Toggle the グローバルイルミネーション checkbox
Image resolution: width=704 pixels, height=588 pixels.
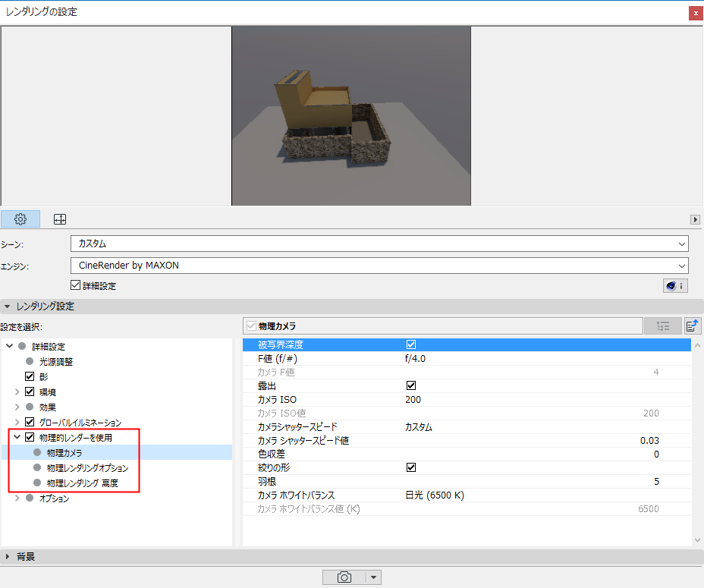tap(30, 422)
